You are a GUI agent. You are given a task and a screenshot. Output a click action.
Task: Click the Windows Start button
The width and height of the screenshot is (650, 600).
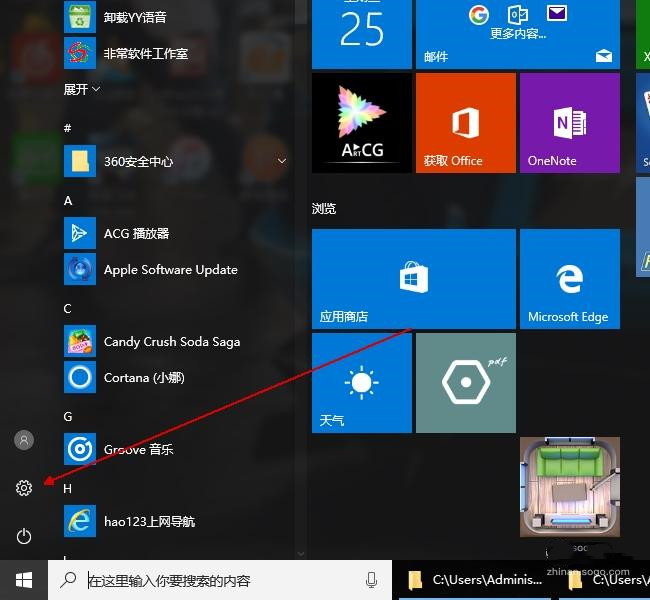point(24,580)
